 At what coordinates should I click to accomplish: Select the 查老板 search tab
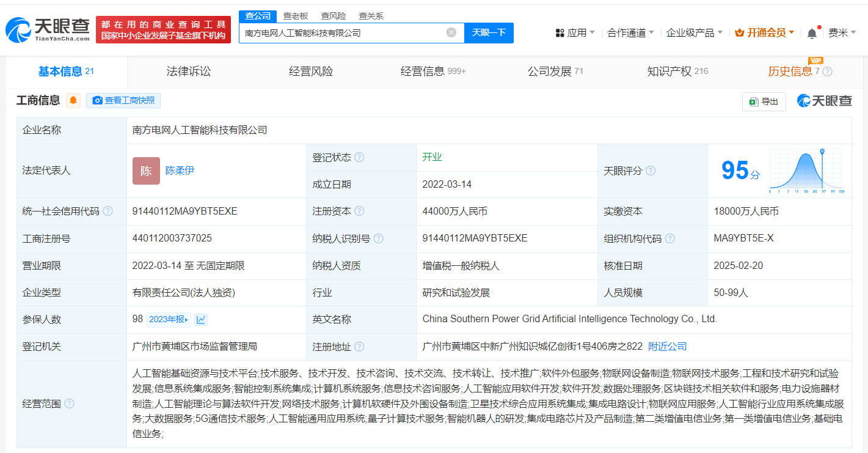tap(296, 16)
